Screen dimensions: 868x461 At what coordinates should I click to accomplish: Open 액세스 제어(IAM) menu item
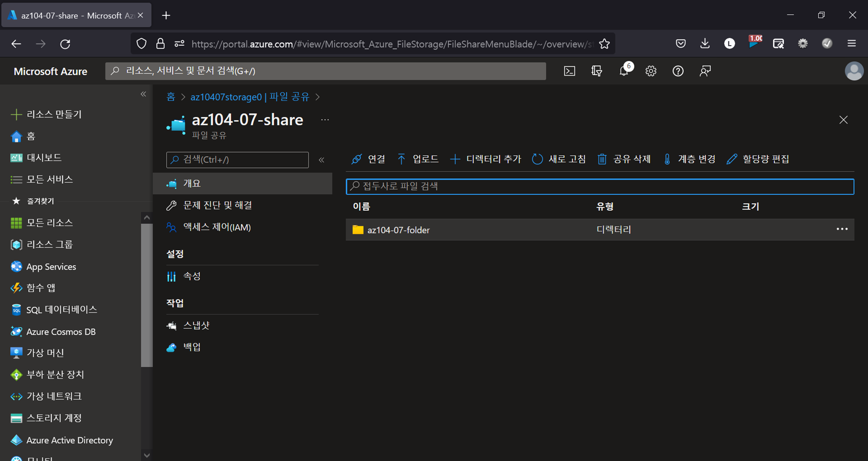(209, 227)
